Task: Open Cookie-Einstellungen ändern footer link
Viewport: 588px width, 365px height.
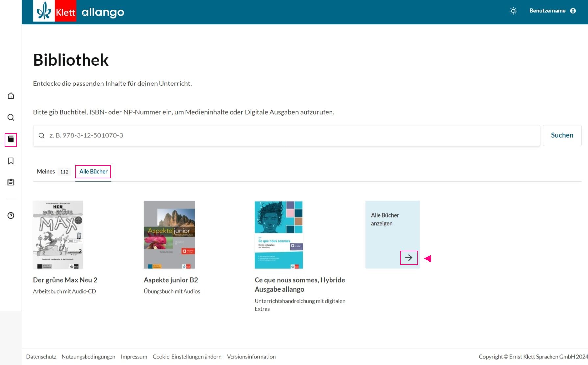Action: [x=187, y=357]
